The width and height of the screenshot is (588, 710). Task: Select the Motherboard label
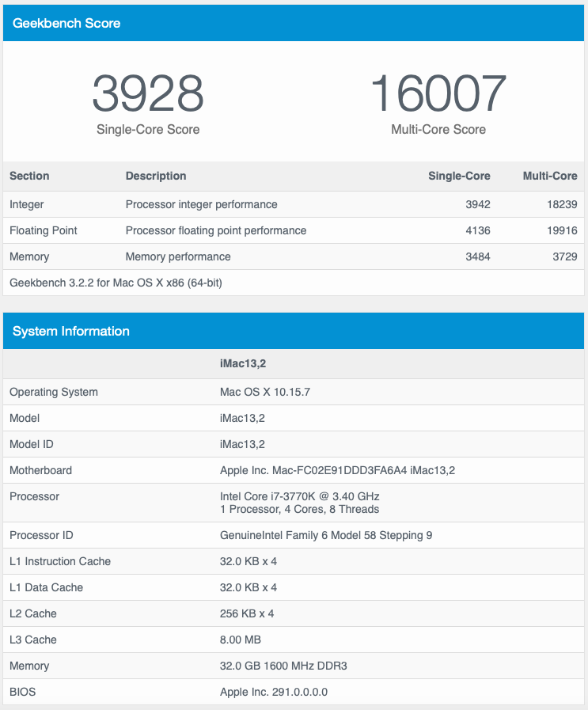click(x=40, y=470)
